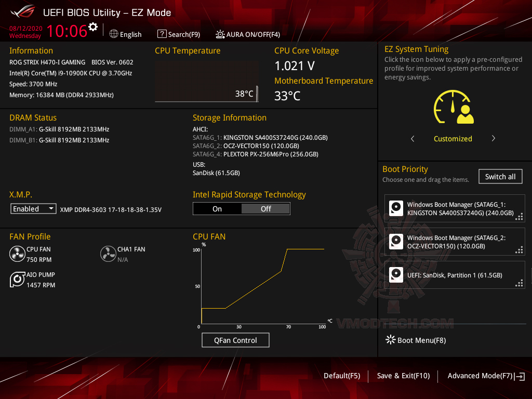Click the Switch all button
The image size is (532, 399).
click(x=500, y=177)
